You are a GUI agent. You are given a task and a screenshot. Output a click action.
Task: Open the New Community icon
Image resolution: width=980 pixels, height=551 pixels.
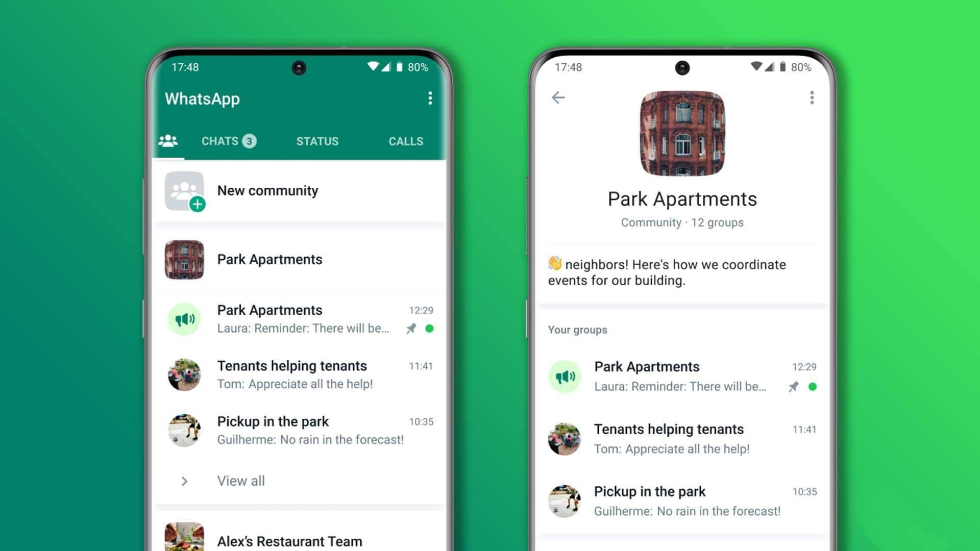(x=186, y=190)
